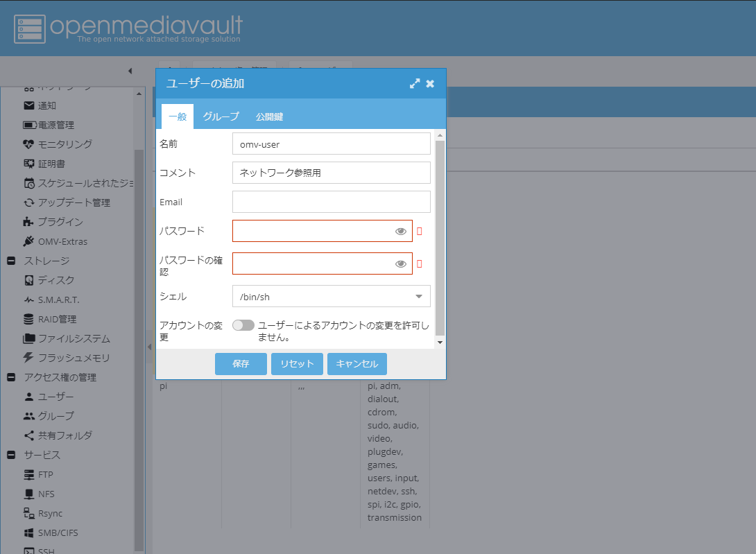Screen dimensions: 756x554
Task: Click the キャンセル cancel button
Action: pos(356,363)
